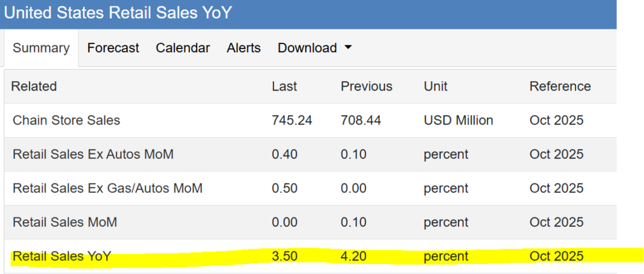Click the 745.24 Chain Store Sales value
Screen dimensions: 644x274
click(x=292, y=120)
